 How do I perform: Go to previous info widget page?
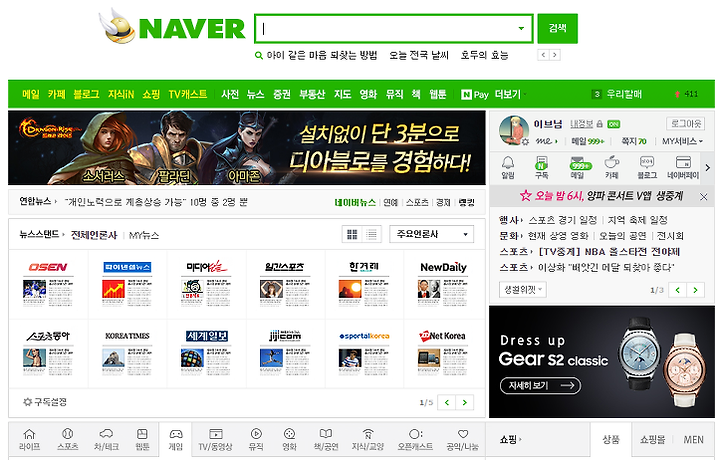tap(678, 290)
